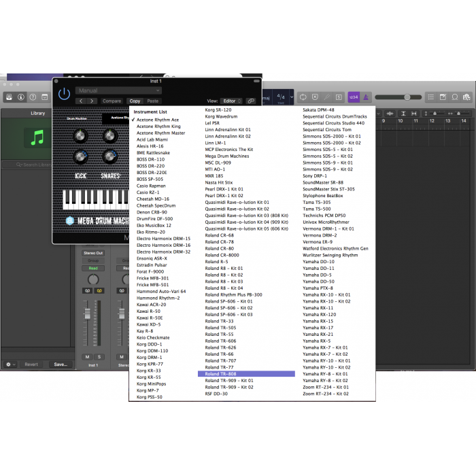Toggle the Metronome click button
This screenshot has width=476, height=476.
coord(366,97)
